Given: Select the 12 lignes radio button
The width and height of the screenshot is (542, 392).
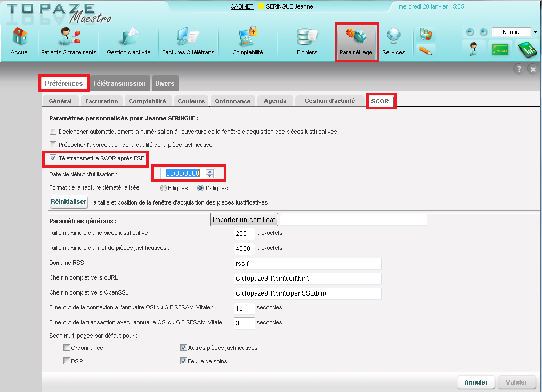Looking at the screenshot, I should click(x=200, y=188).
